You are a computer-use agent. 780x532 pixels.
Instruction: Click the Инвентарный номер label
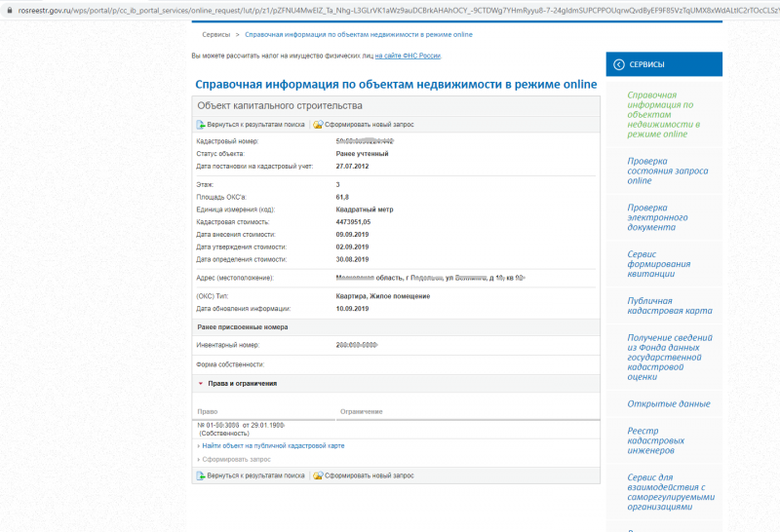point(228,345)
